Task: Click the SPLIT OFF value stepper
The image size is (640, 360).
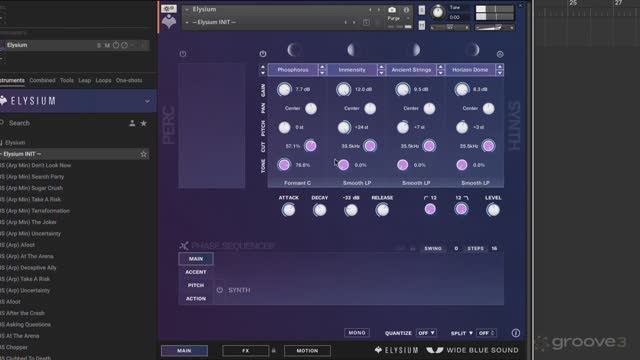Action: [x=487, y=333]
